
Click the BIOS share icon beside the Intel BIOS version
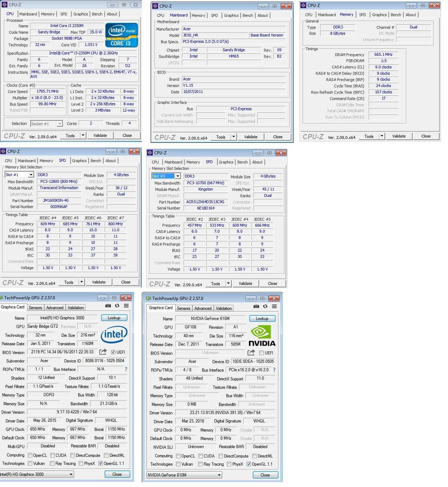coord(103,352)
